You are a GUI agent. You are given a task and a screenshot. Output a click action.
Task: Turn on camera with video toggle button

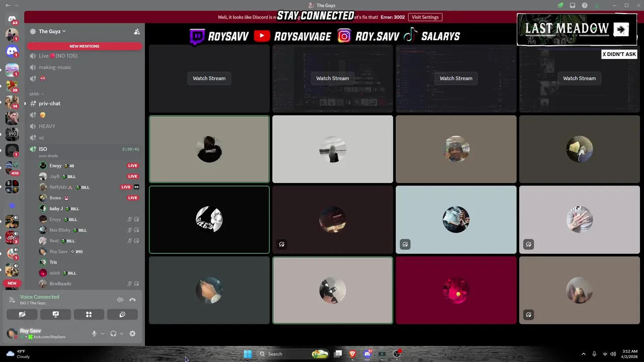coord(22,314)
